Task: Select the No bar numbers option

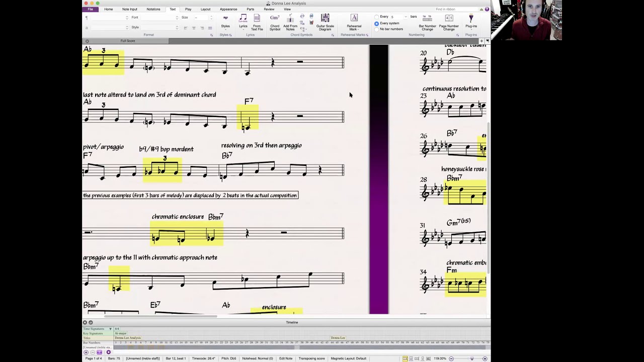Action: tap(376, 29)
